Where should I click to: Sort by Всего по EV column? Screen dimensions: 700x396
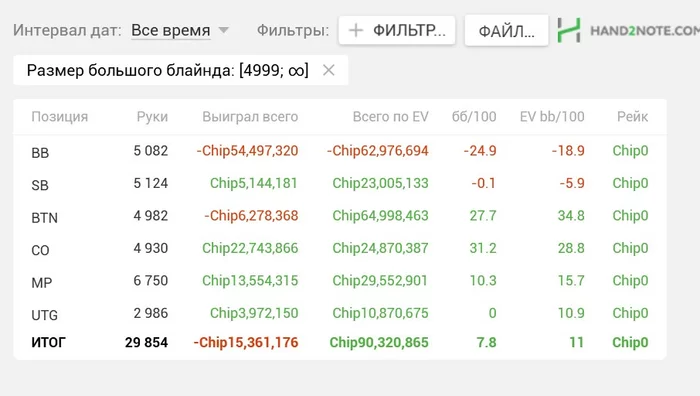390,117
